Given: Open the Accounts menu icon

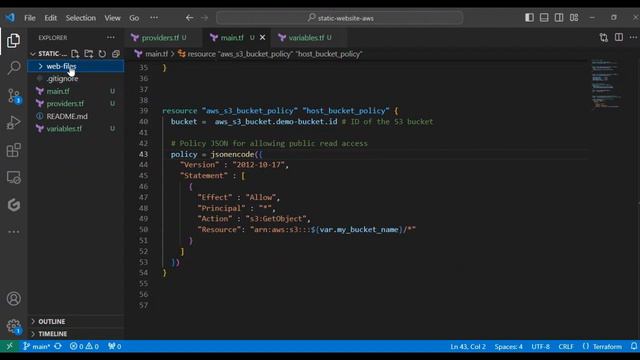Looking at the screenshot, I should (13, 298).
